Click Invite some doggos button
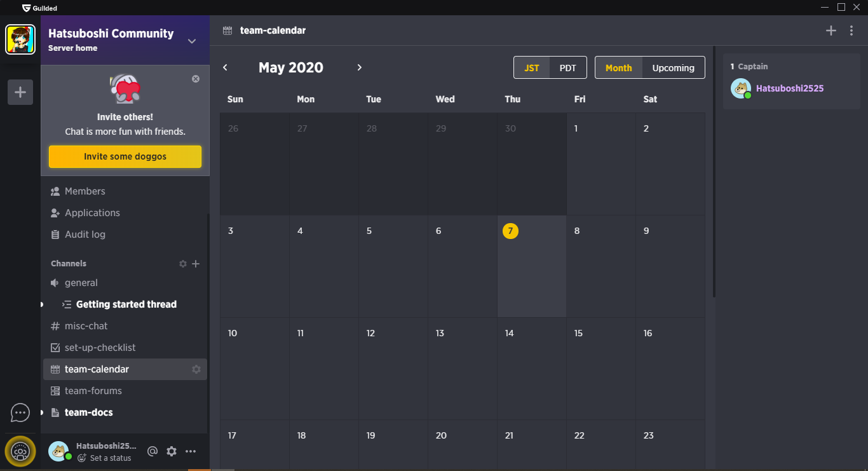 point(125,156)
